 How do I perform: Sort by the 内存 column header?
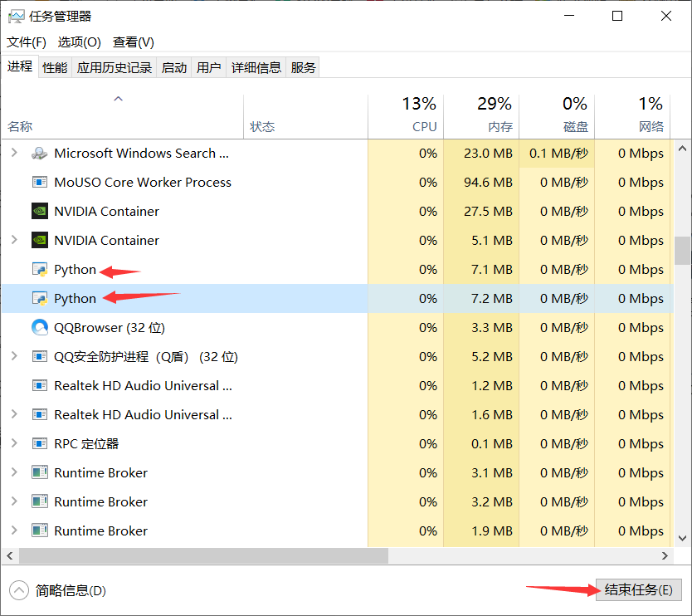481,117
